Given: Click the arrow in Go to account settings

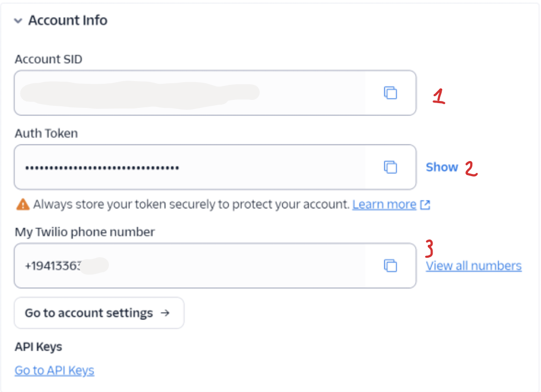Looking at the screenshot, I should pos(165,313).
